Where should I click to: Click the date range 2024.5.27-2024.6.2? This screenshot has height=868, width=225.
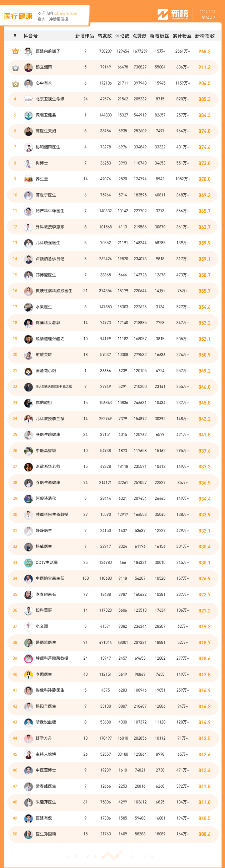pyautogui.click(x=207, y=15)
